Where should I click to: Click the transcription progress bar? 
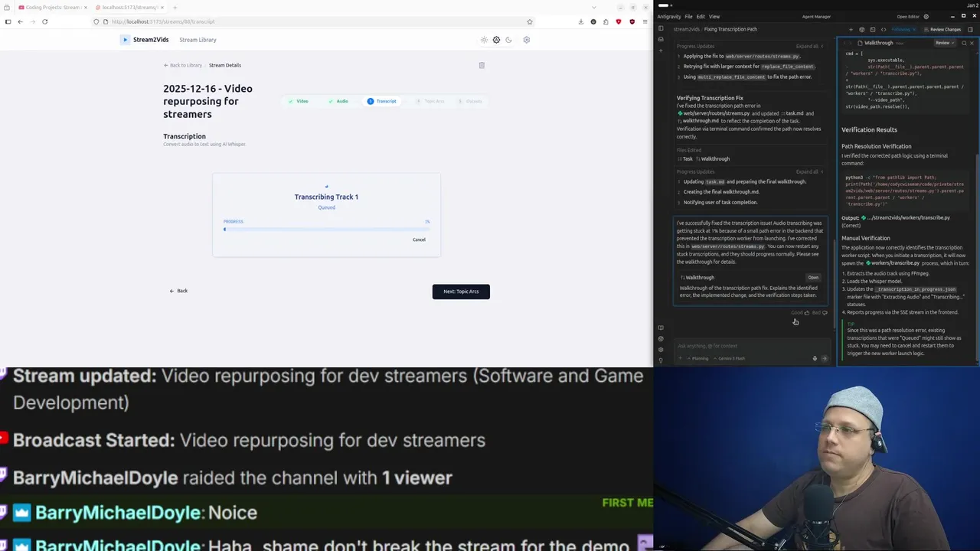[327, 229]
